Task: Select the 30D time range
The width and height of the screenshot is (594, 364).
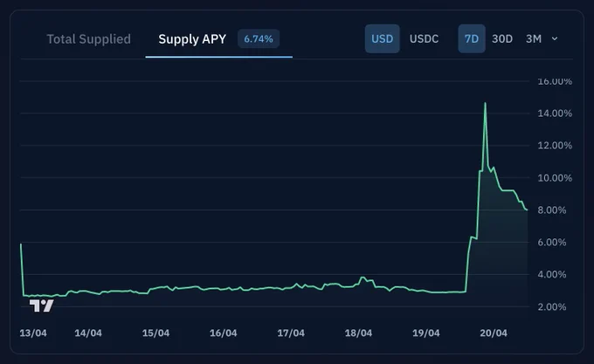Action: tap(502, 38)
